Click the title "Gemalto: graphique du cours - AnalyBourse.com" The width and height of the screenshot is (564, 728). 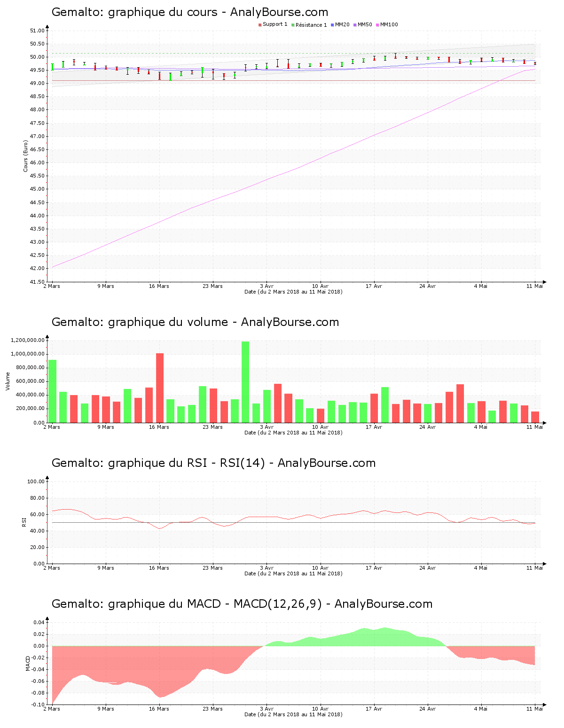click(x=190, y=12)
